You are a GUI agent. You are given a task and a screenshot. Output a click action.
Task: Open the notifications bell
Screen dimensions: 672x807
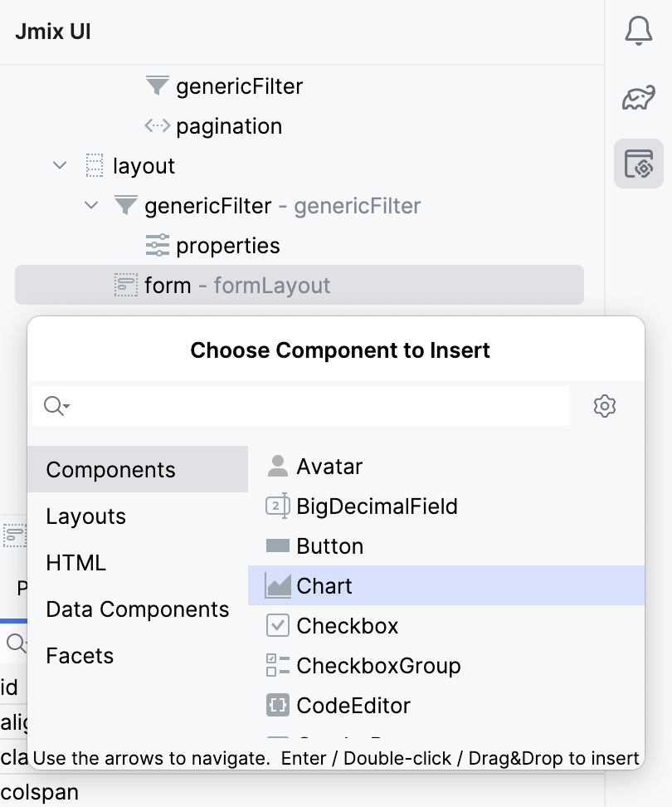point(638,31)
